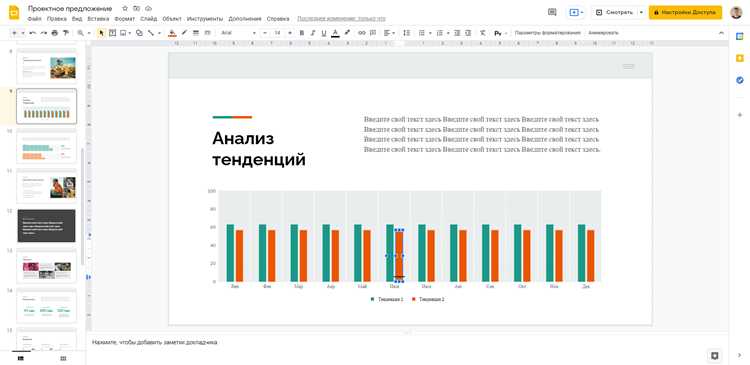Open Google Calendar side panel

pos(740,36)
